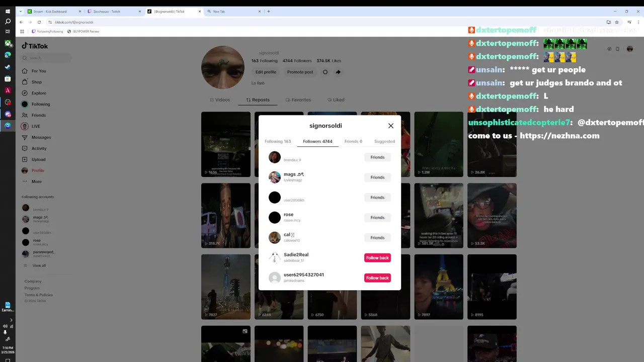The width and height of the screenshot is (644, 362).
Task: Open video thumbnail with 218.7K views
Action: [226, 216]
